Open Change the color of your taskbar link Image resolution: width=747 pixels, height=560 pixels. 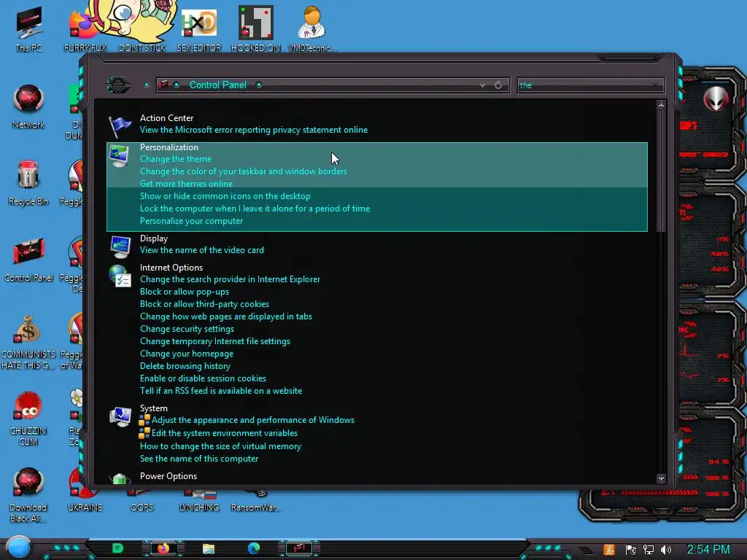click(x=244, y=171)
